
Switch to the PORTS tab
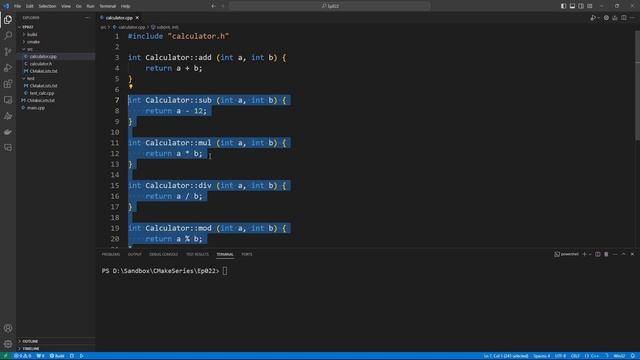(x=247, y=254)
